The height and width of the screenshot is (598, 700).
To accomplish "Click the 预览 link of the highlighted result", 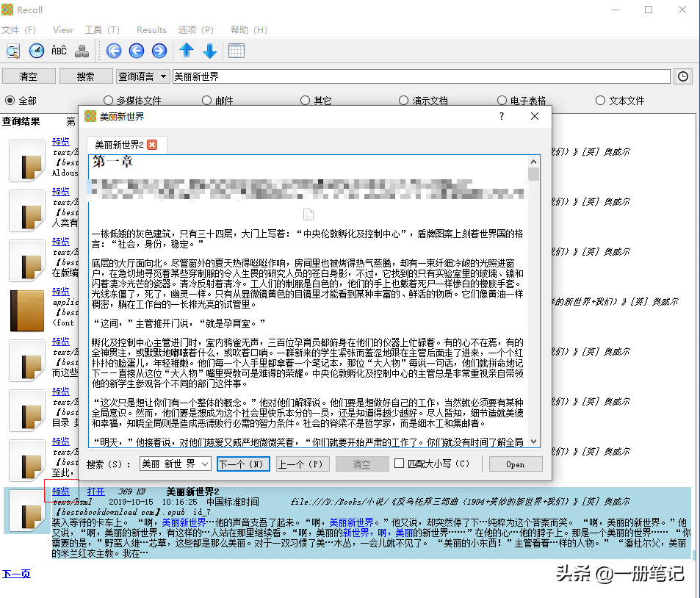I will point(61,491).
